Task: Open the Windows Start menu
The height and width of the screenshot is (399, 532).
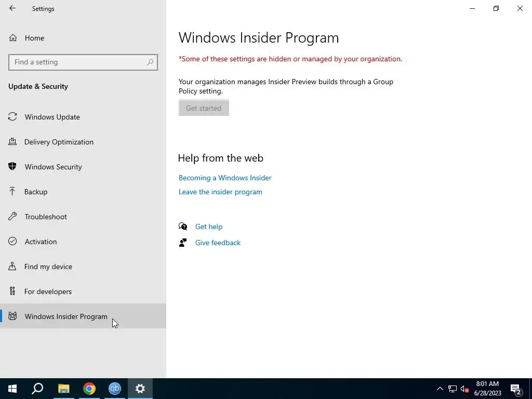Action: point(12,389)
